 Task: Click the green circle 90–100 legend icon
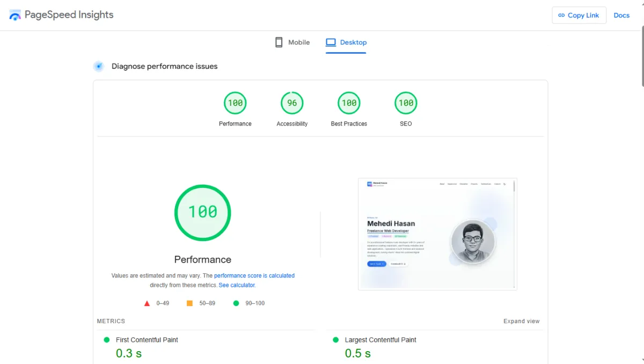point(236,303)
